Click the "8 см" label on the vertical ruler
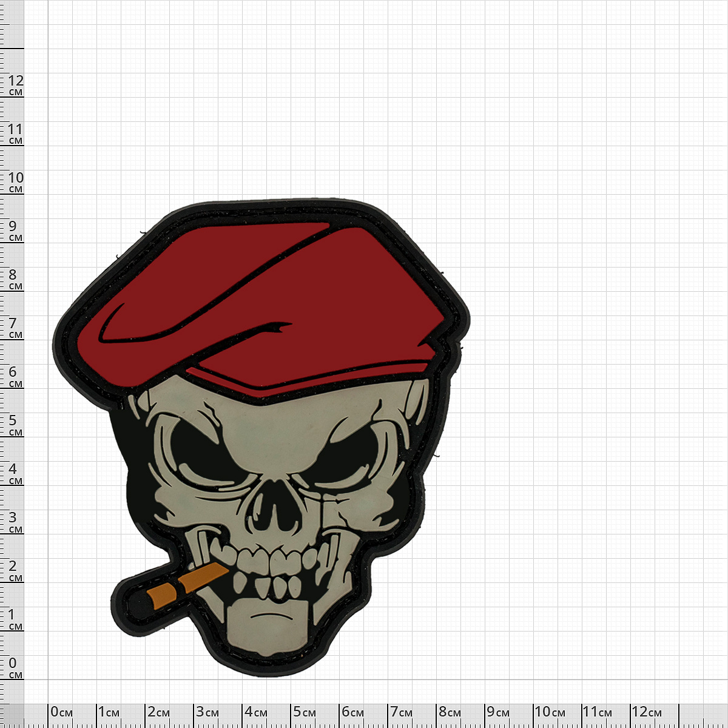The image size is (728, 728). click(16, 279)
